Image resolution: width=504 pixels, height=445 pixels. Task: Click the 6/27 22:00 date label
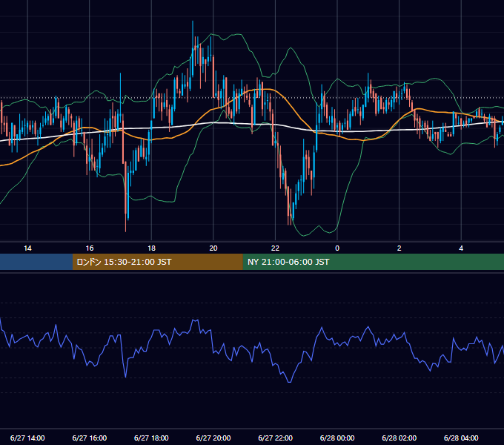click(x=276, y=438)
